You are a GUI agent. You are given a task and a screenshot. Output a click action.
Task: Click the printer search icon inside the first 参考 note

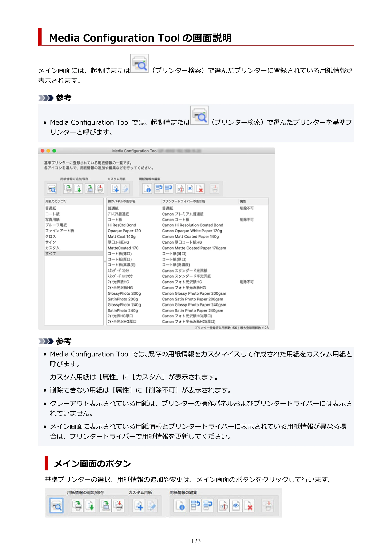(x=199, y=115)
